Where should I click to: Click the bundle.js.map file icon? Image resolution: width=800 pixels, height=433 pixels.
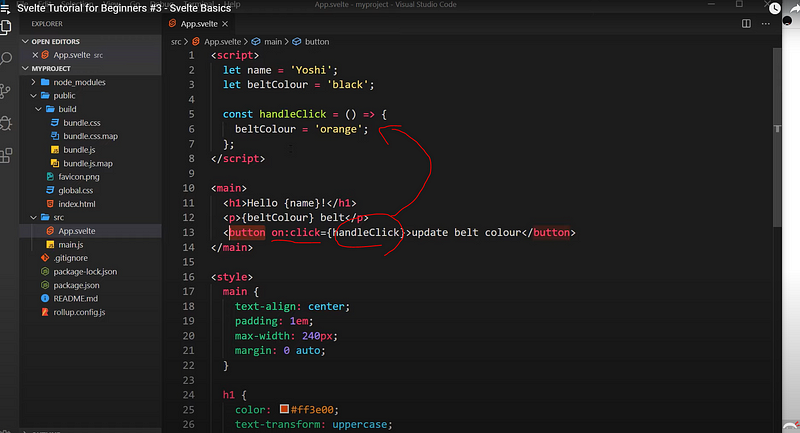55,163
